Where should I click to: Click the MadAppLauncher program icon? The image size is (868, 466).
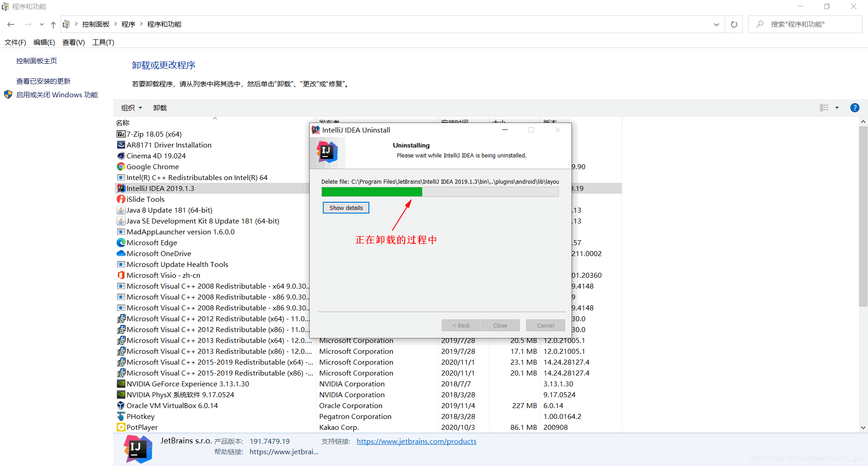pos(121,232)
